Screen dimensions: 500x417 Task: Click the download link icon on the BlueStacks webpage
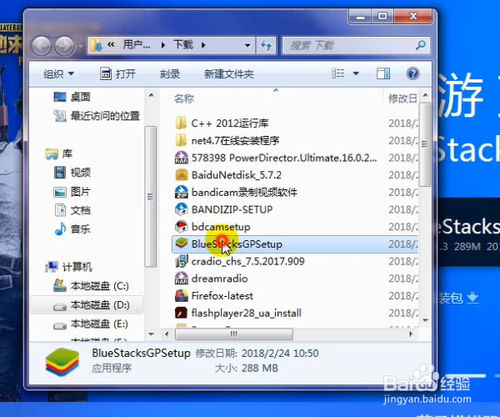click(x=473, y=297)
